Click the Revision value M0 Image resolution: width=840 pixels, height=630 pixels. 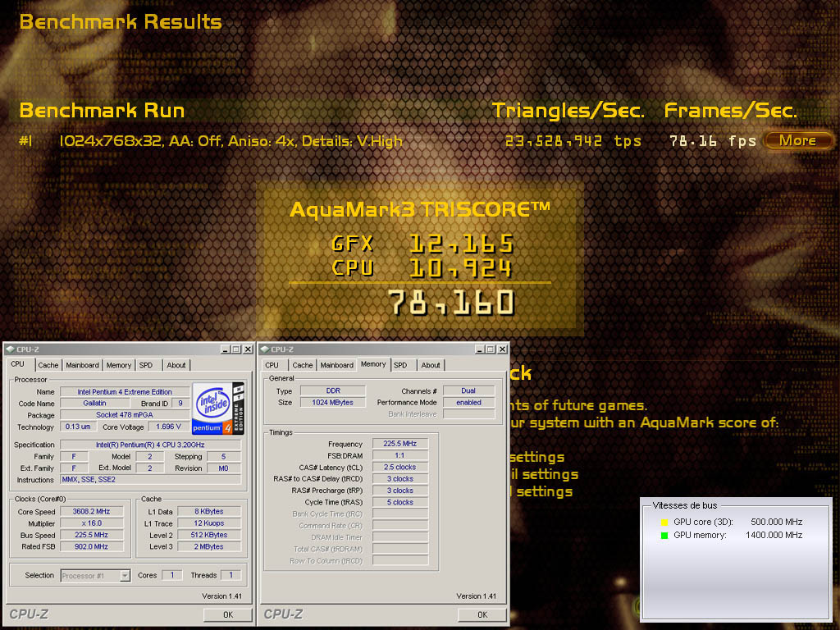[223, 468]
